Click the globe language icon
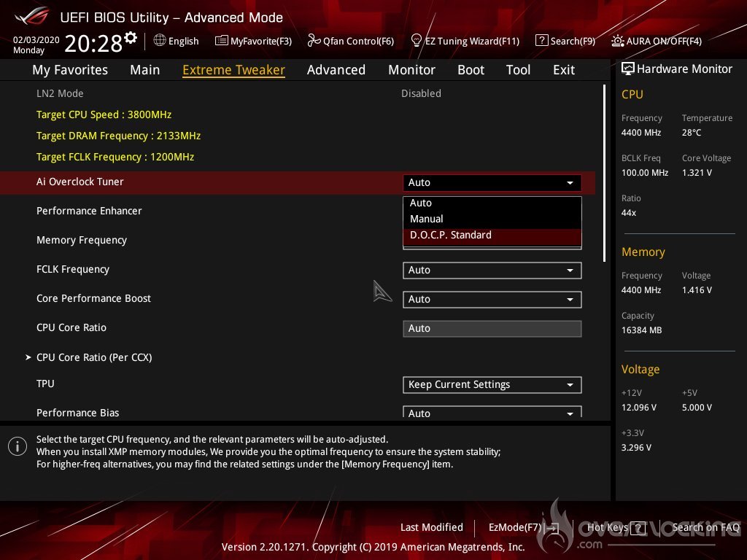Image resolution: width=747 pixels, height=560 pixels. [x=160, y=41]
